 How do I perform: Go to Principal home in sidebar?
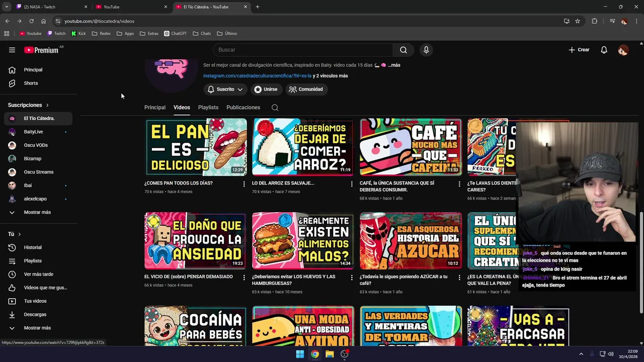(x=38, y=70)
